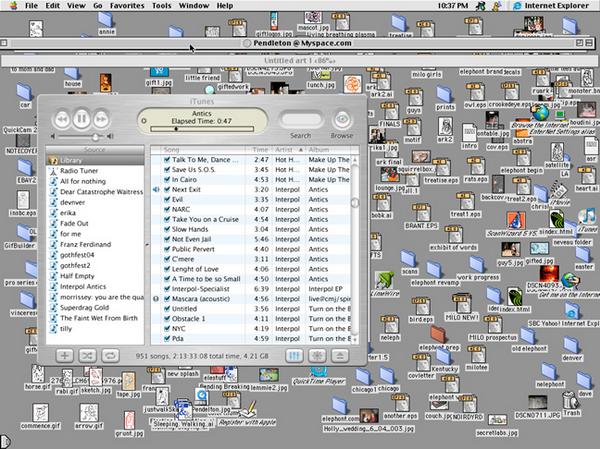Adjust the iTunes volume slider knob
The width and height of the screenshot is (600, 449).
(x=95, y=136)
